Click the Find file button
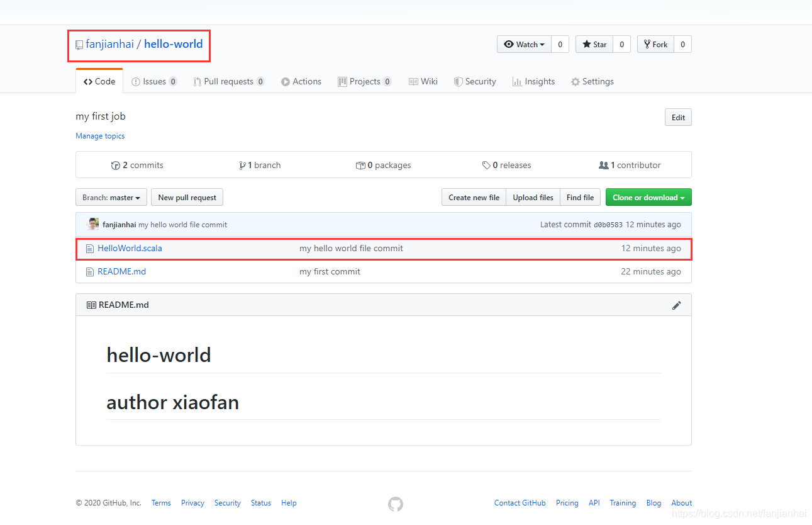 coord(580,197)
